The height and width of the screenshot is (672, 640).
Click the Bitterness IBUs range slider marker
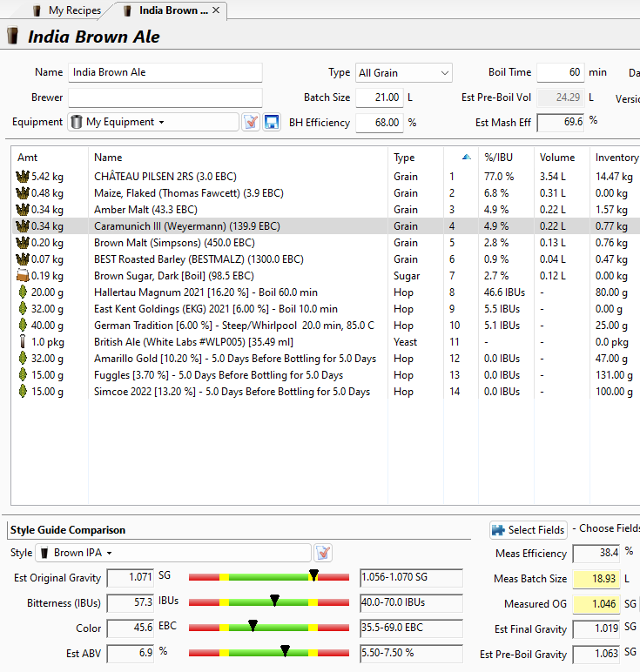pos(274,600)
